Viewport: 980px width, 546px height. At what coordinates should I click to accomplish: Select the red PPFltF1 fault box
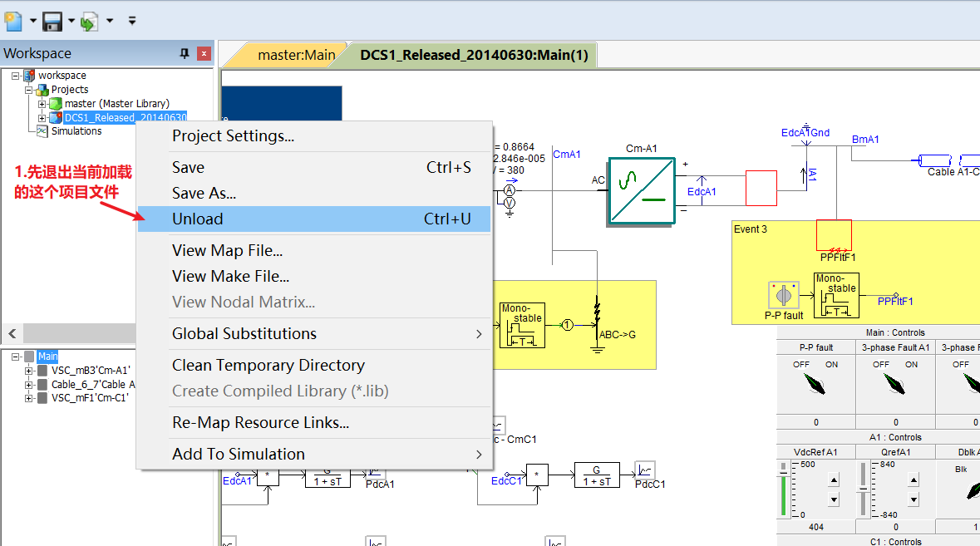(834, 235)
